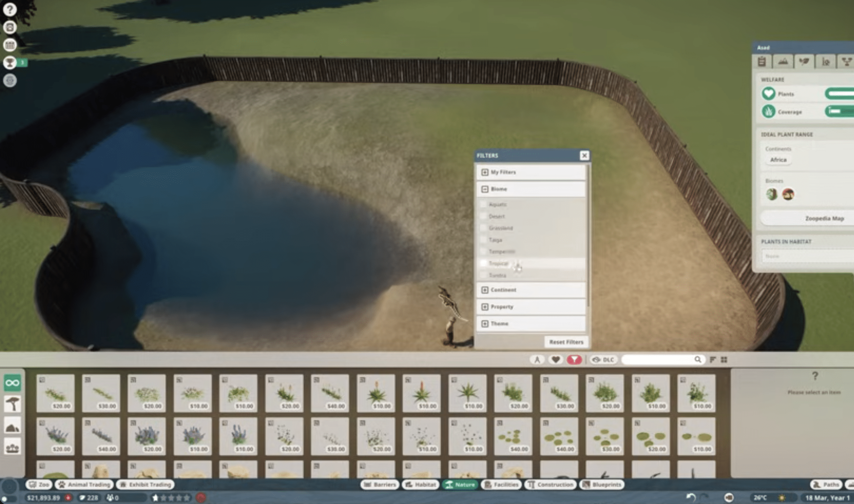The width and height of the screenshot is (854, 504).
Task: Open the Habitat menu in bottom bar
Action: [420, 485]
